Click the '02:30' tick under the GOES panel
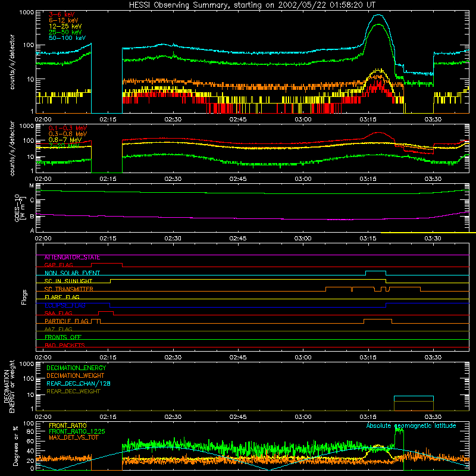 [173, 239]
